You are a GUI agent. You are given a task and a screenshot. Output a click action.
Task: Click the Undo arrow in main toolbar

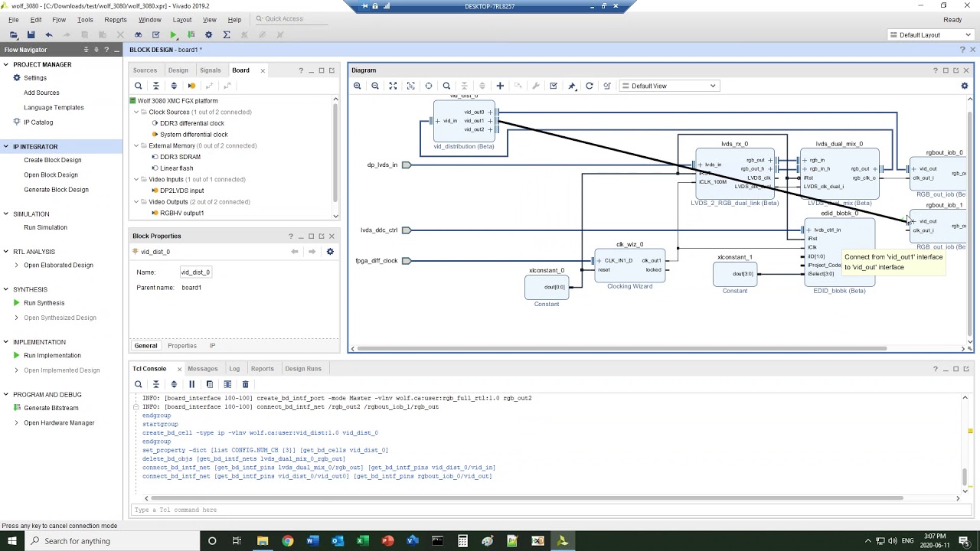[x=49, y=34]
